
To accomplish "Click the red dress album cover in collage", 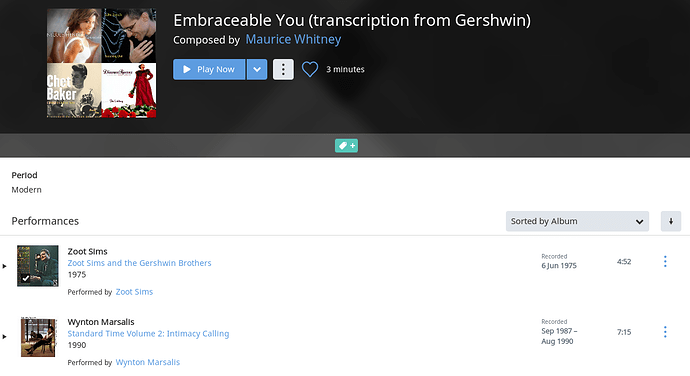I will (129, 90).
